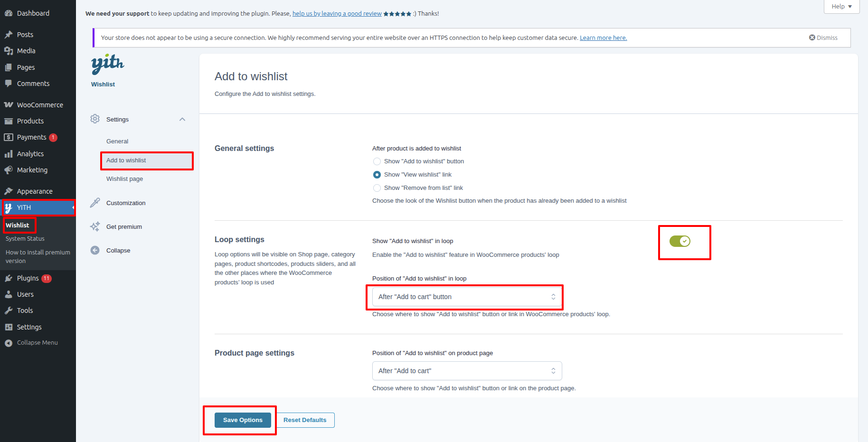This screenshot has height=442, width=868.
Task: Select Show "Add to wishlist" button radio
Action: 377,161
